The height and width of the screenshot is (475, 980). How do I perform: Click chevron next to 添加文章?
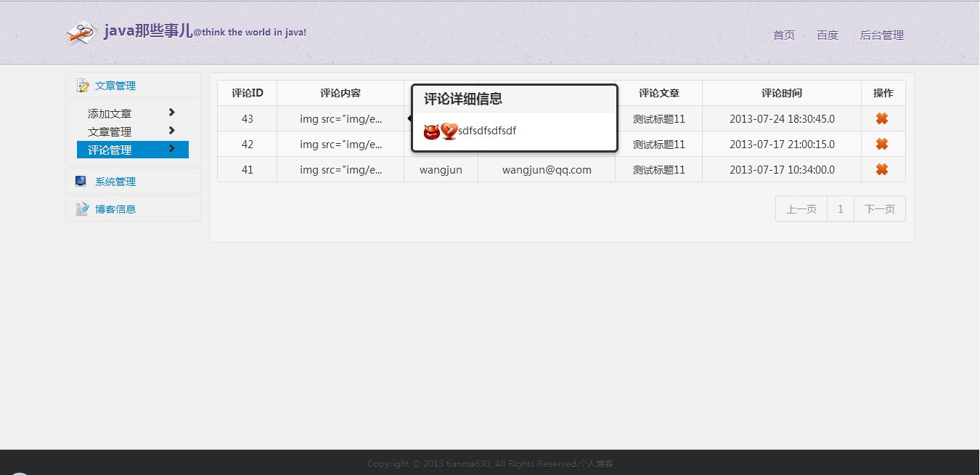click(171, 113)
